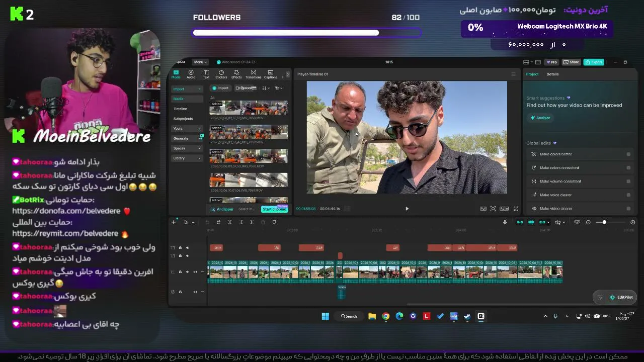
Task: Click the Share button
Action: 572,62
